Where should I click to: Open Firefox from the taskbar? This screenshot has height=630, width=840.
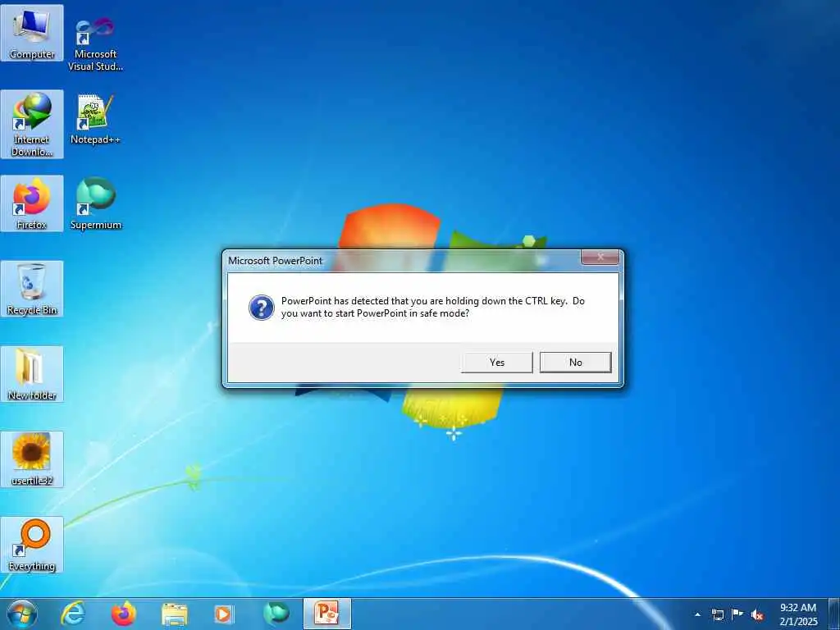pyautogui.click(x=124, y=614)
